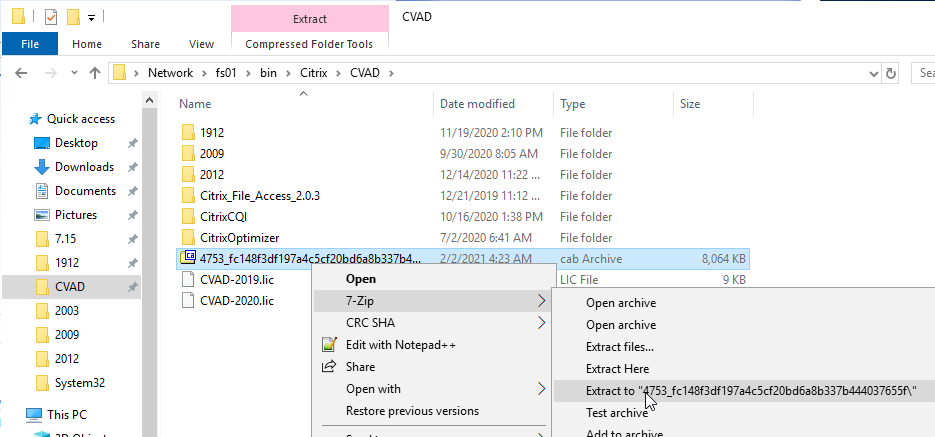Screen dimensions: 935x437
Task: Switch to the Share ribbon tab
Action: 145,44
